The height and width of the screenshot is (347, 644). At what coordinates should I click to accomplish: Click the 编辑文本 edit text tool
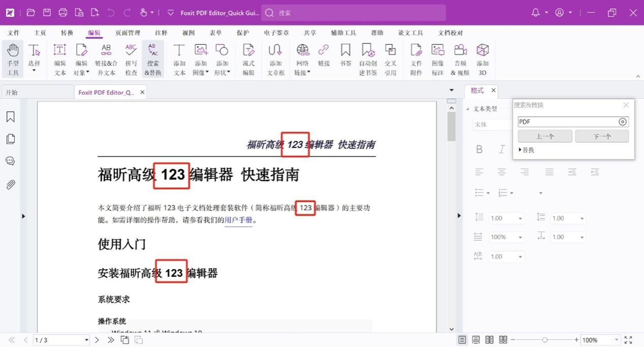point(60,59)
